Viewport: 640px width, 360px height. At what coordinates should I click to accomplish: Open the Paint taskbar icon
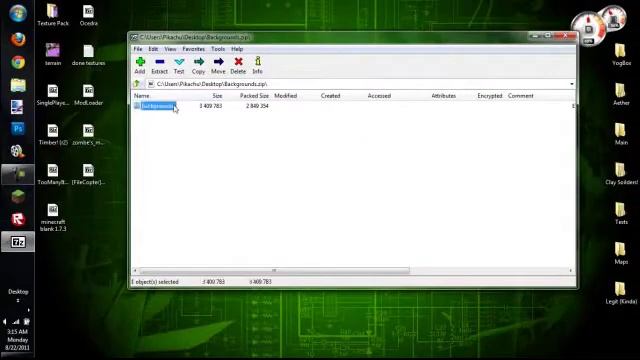click(18, 107)
